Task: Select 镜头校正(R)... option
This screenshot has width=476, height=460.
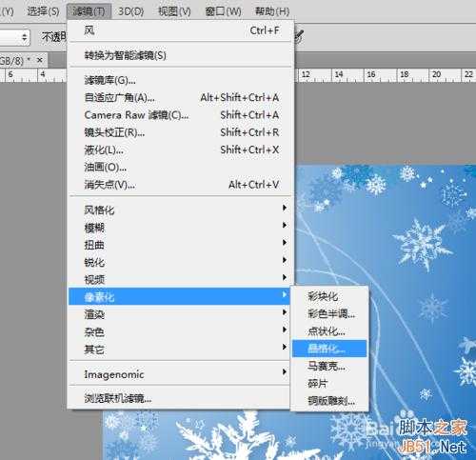Action: pos(180,132)
